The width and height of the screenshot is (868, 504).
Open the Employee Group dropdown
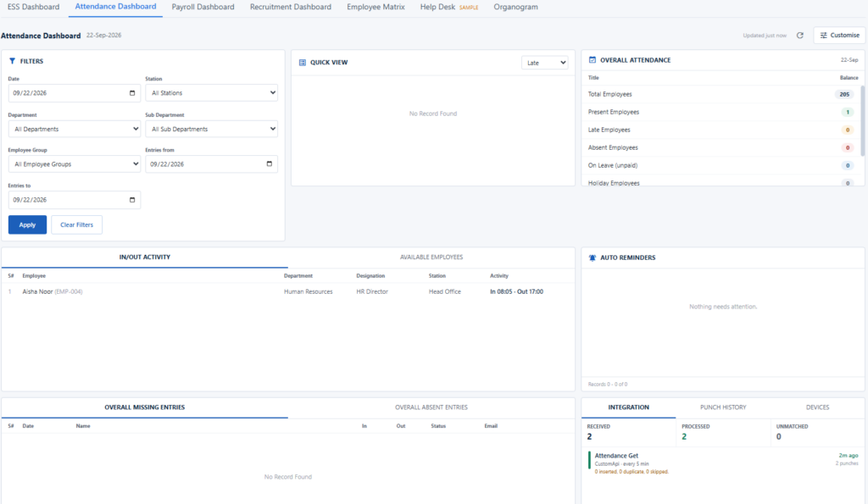pos(75,164)
